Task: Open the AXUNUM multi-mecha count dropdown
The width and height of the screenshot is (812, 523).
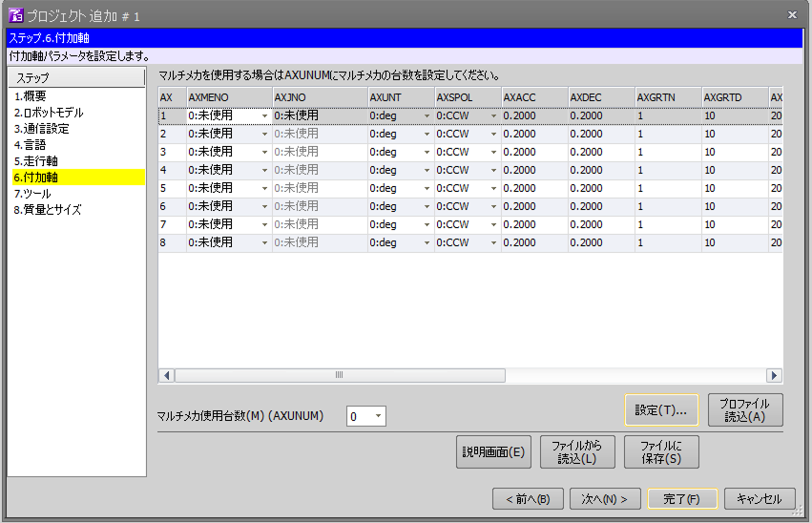Action: 379,416
